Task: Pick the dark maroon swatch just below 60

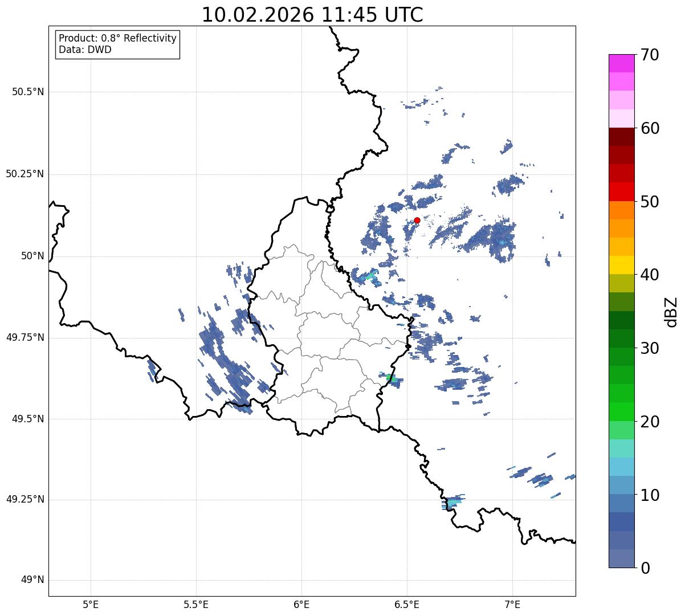Action: point(621,137)
